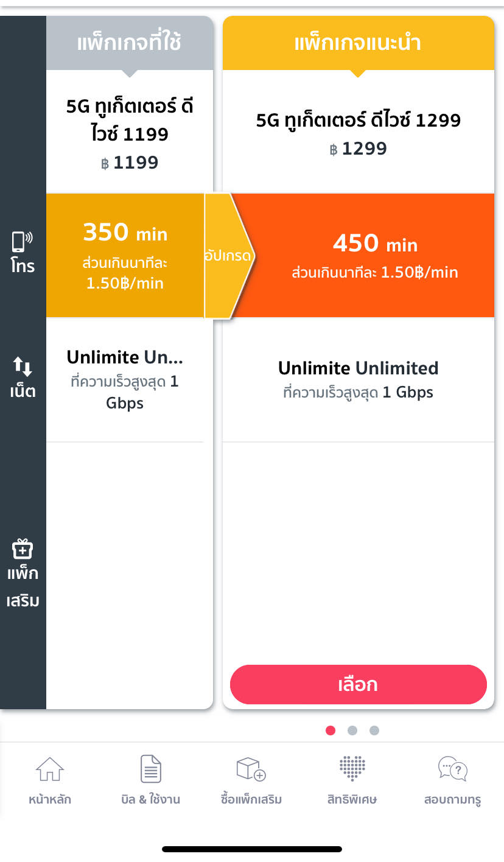
Task: Tap the 350 min current call panel
Action: (125, 256)
